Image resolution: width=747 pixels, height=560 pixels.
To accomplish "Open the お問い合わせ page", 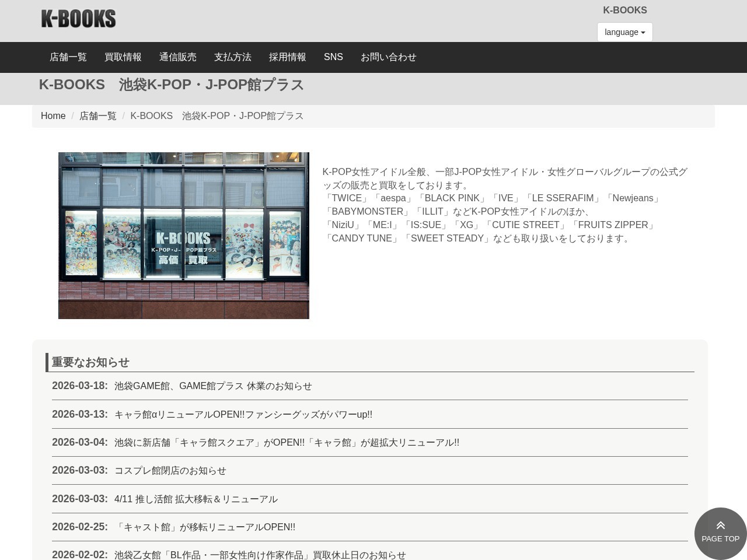I will tap(388, 57).
